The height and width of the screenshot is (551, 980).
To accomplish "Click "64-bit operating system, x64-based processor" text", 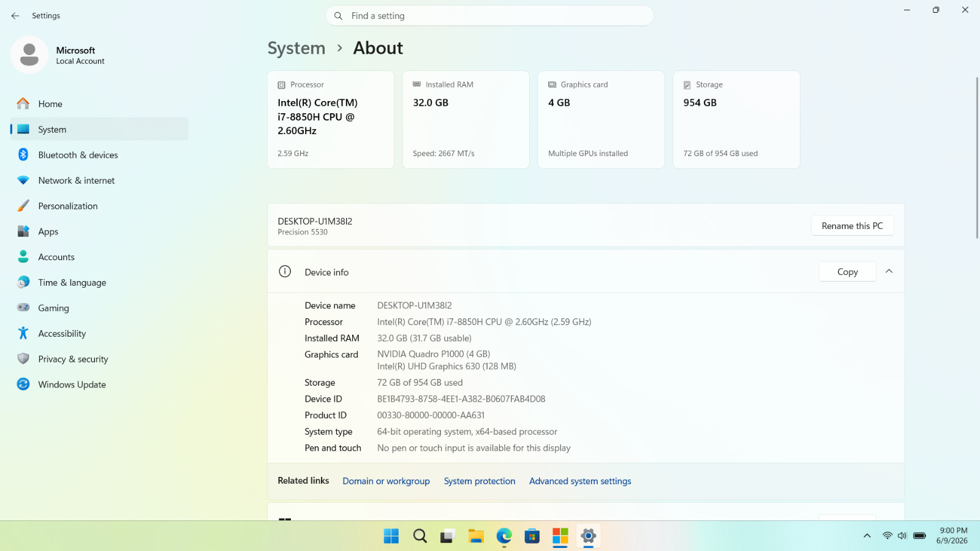I will click(467, 432).
